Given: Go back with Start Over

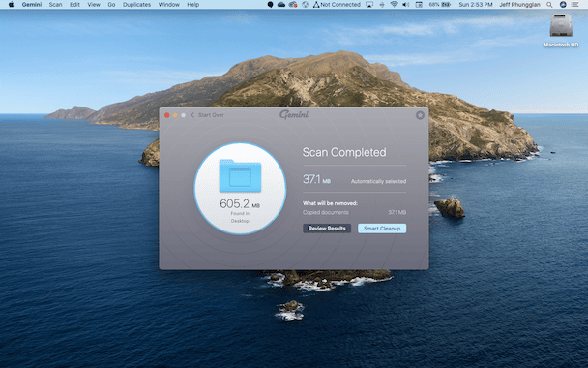Looking at the screenshot, I should tap(207, 115).
